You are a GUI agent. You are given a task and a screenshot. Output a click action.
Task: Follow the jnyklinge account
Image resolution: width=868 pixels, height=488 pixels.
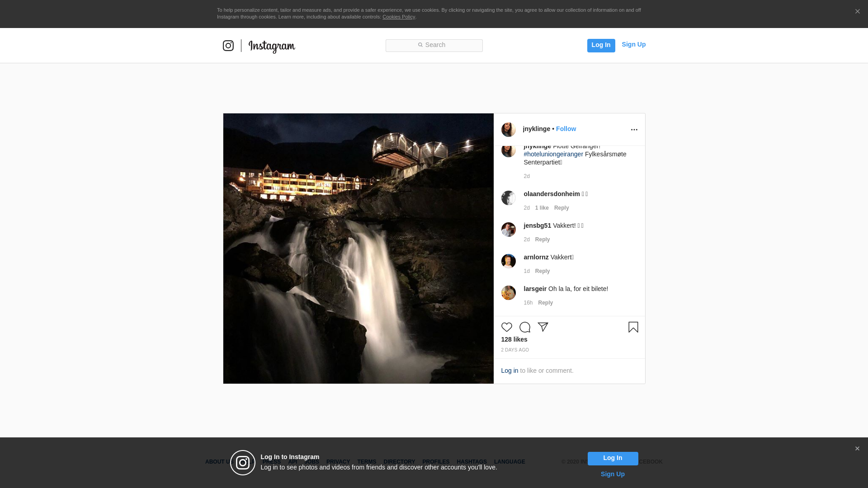point(566,129)
